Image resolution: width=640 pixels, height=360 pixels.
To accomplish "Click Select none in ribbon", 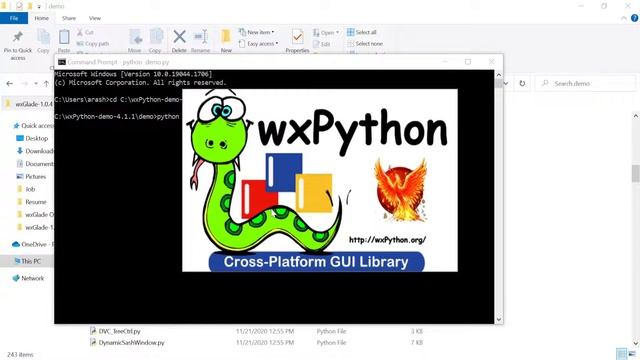I will tap(365, 43).
